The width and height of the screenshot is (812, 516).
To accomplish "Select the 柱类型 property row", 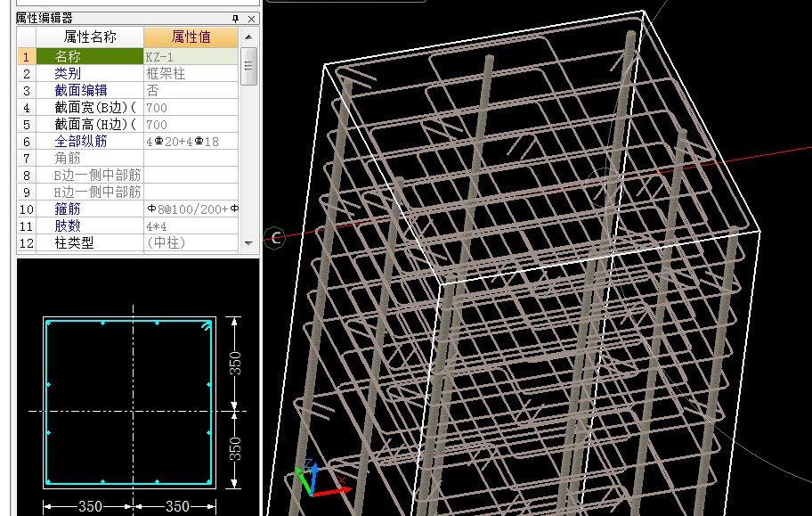I will click(x=90, y=242).
